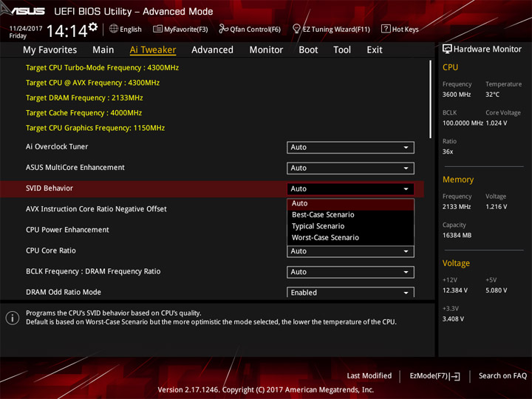532x399 pixels.
Task: Click the DRAM Odd Ratio Mode label
Action: click(x=63, y=292)
